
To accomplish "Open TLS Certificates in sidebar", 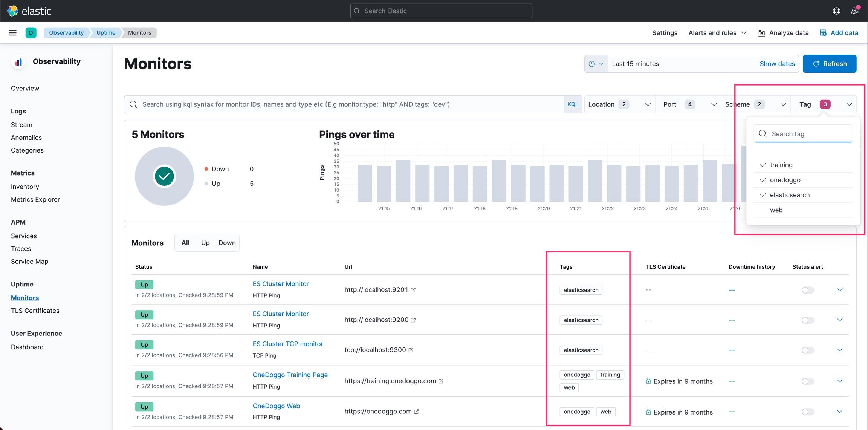I will [x=35, y=311].
